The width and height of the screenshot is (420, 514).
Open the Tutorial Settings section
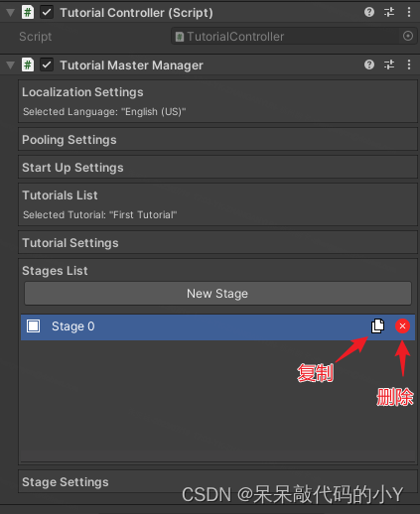[217, 243]
